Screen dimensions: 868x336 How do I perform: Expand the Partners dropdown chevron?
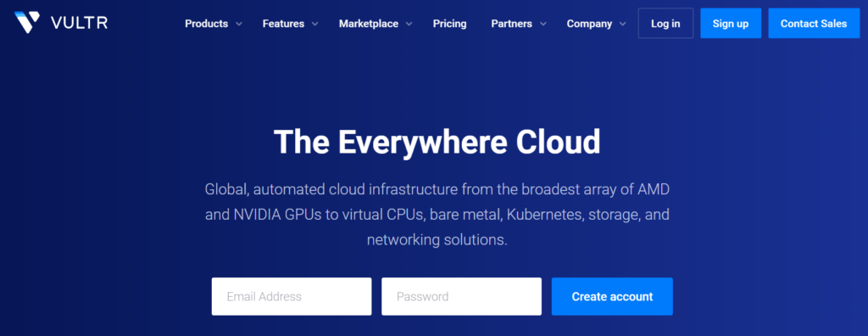(543, 24)
